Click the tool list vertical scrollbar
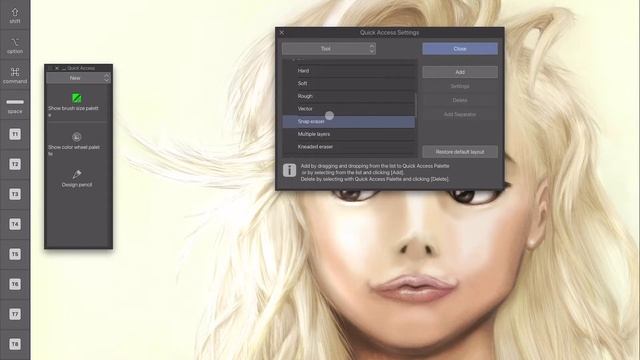640x360 pixels. [x=416, y=104]
